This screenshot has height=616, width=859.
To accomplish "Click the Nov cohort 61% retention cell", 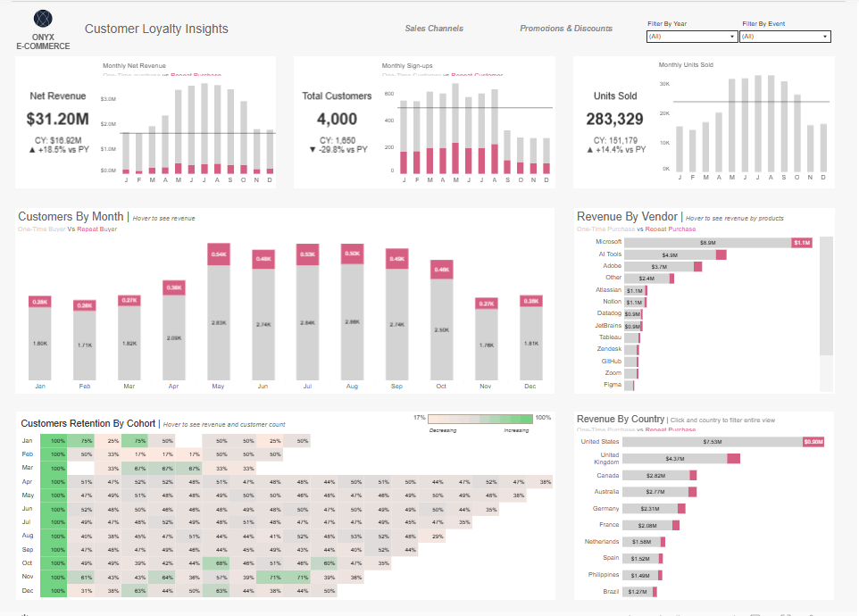I will (87, 579).
